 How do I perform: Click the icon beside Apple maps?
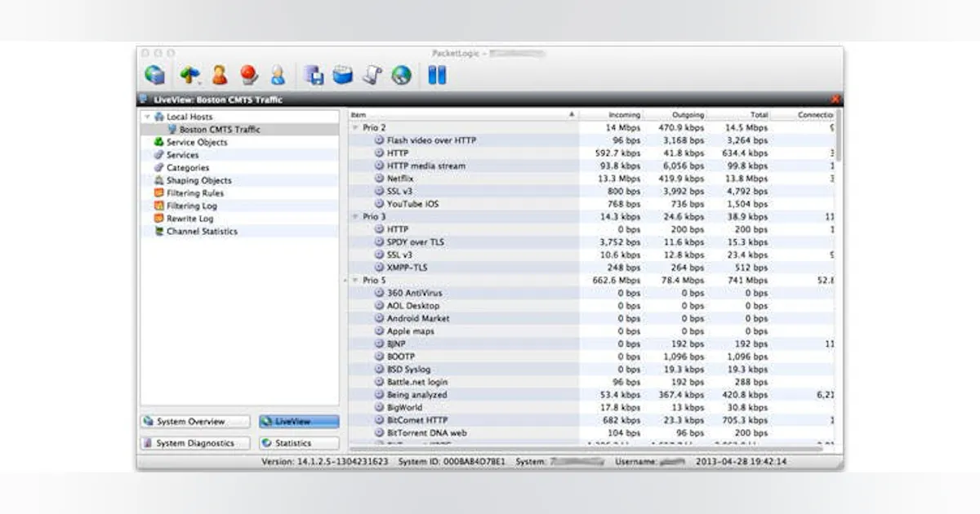pyautogui.click(x=379, y=331)
